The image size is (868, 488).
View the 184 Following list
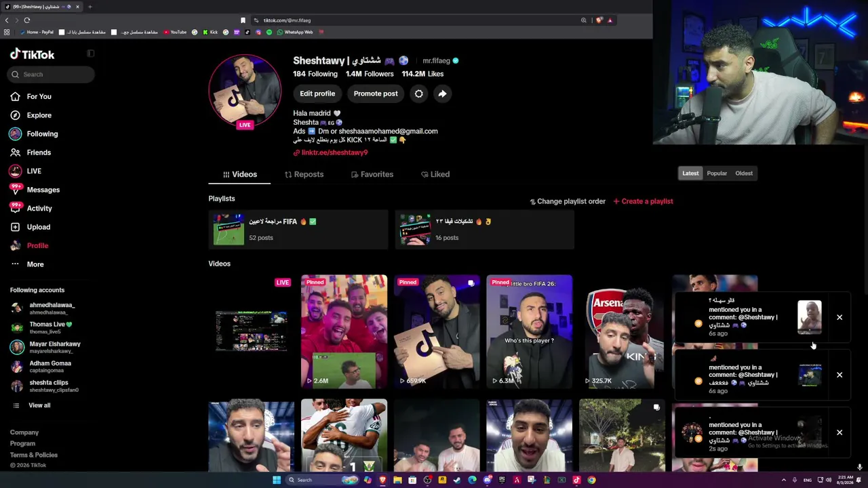tap(315, 74)
